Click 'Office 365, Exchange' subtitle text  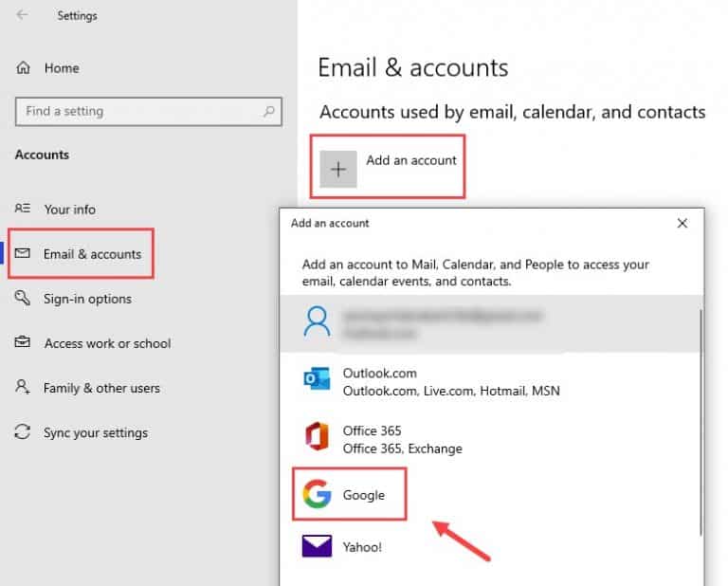click(403, 449)
